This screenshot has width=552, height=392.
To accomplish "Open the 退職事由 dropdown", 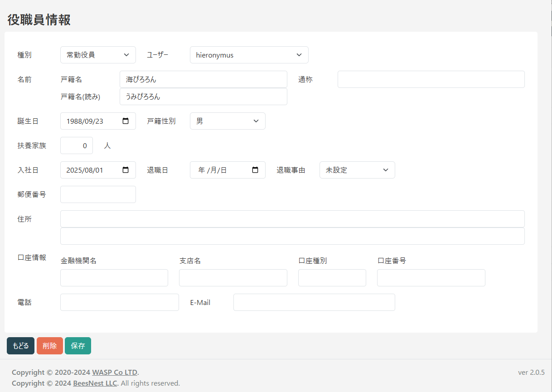I will pyautogui.click(x=357, y=170).
